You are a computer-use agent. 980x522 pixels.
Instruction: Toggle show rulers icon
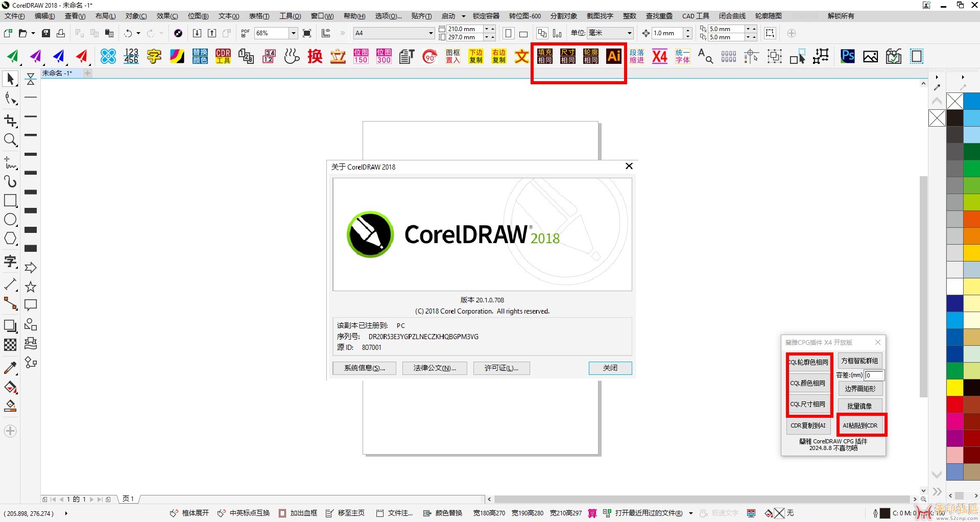pos(326,33)
